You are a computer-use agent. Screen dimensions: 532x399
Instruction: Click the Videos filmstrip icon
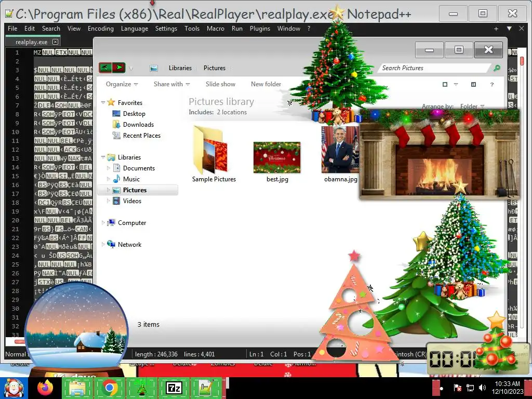click(116, 201)
